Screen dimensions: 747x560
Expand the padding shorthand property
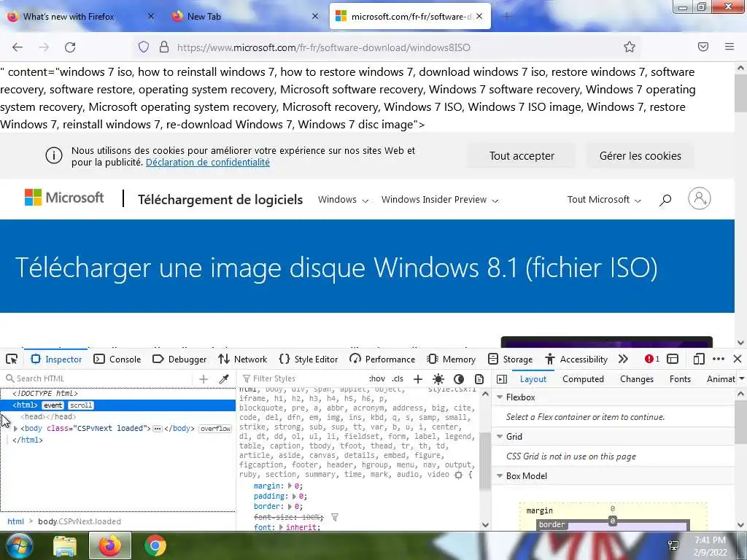coord(294,496)
